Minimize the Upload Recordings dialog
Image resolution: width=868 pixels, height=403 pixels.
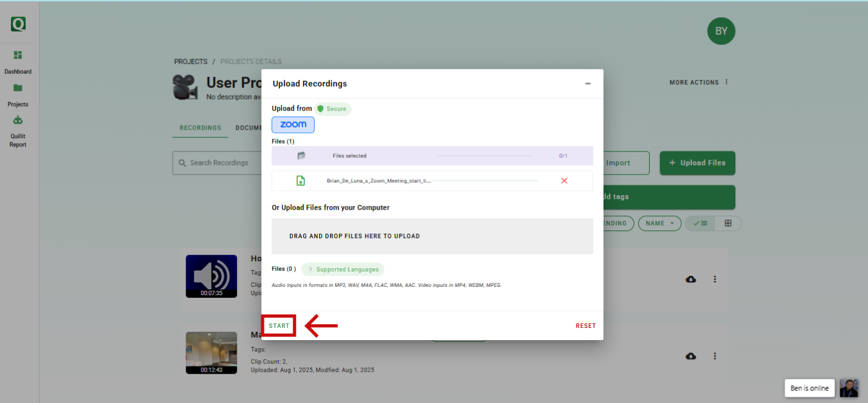[587, 84]
